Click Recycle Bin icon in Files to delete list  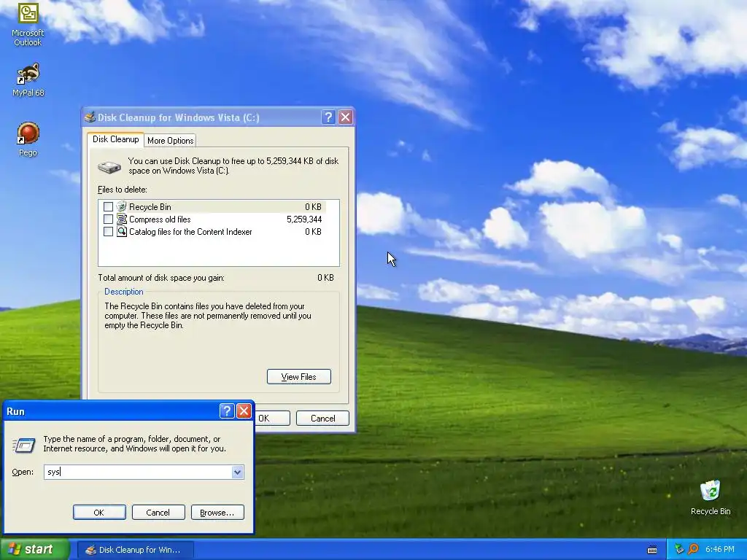(x=122, y=206)
